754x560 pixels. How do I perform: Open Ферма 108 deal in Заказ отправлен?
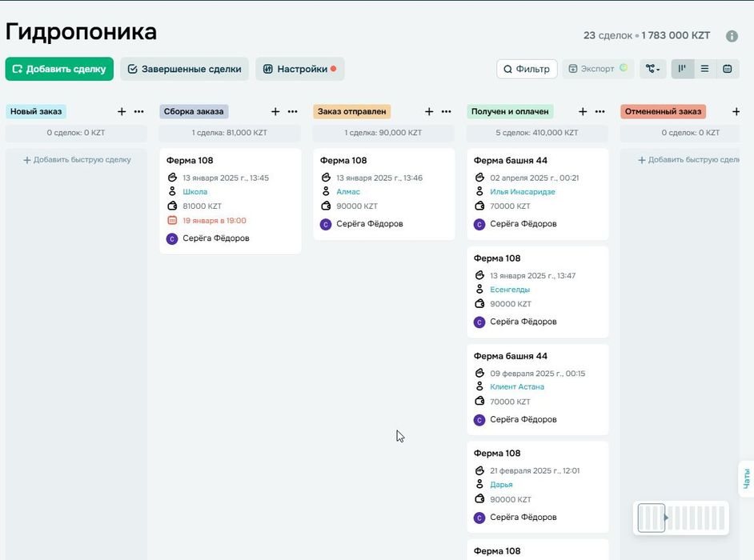(343, 161)
